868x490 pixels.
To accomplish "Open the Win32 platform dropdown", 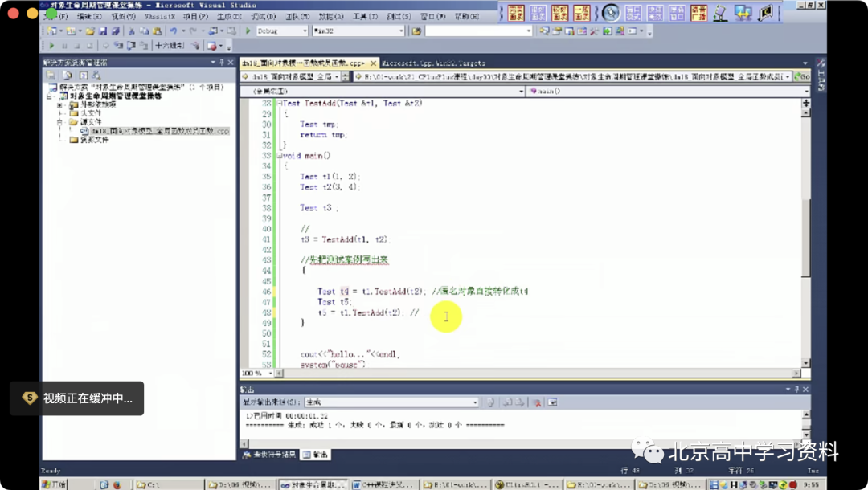I will point(358,31).
